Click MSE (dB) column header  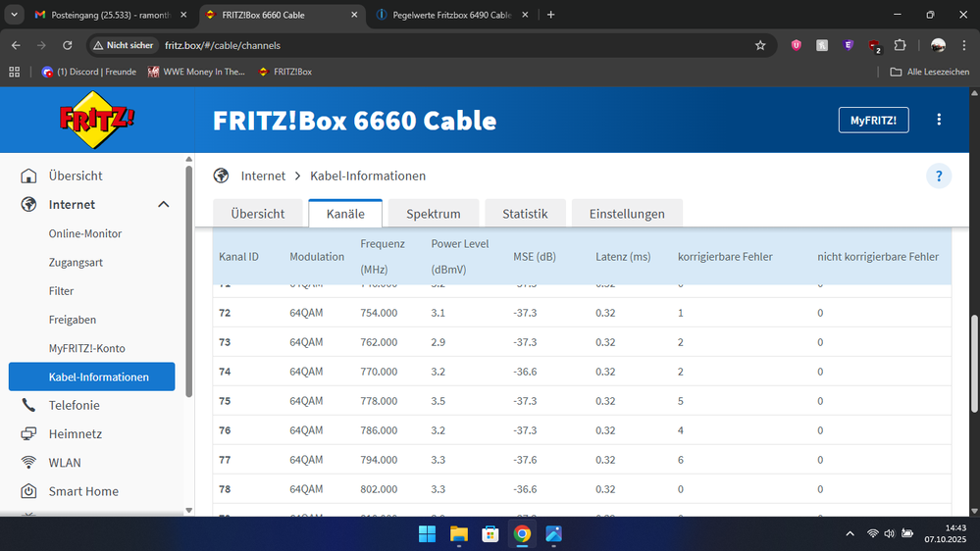coord(535,257)
